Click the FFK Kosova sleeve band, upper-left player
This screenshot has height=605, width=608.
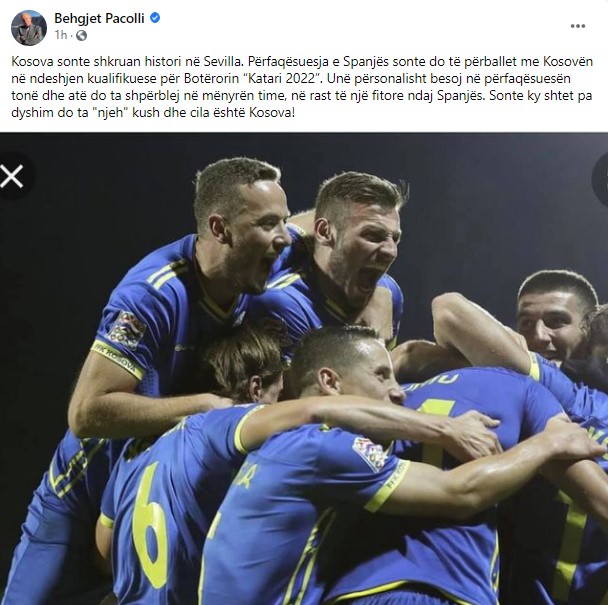[x=117, y=359]
